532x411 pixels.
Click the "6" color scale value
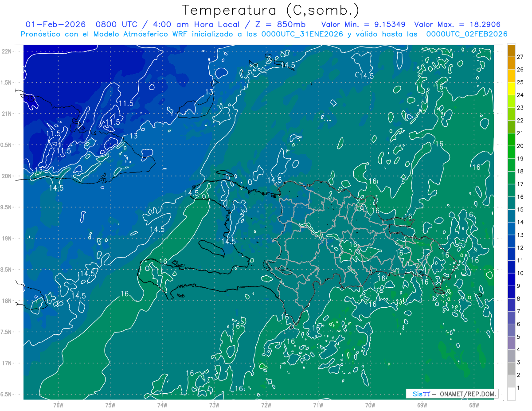pos(519,324)
